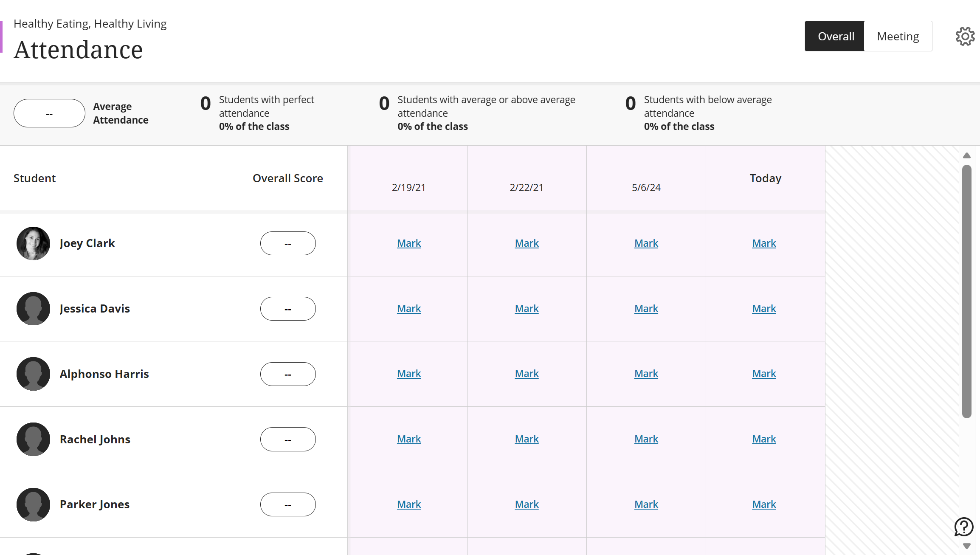Click Joey Clark's profile photo

pos(33,243)
